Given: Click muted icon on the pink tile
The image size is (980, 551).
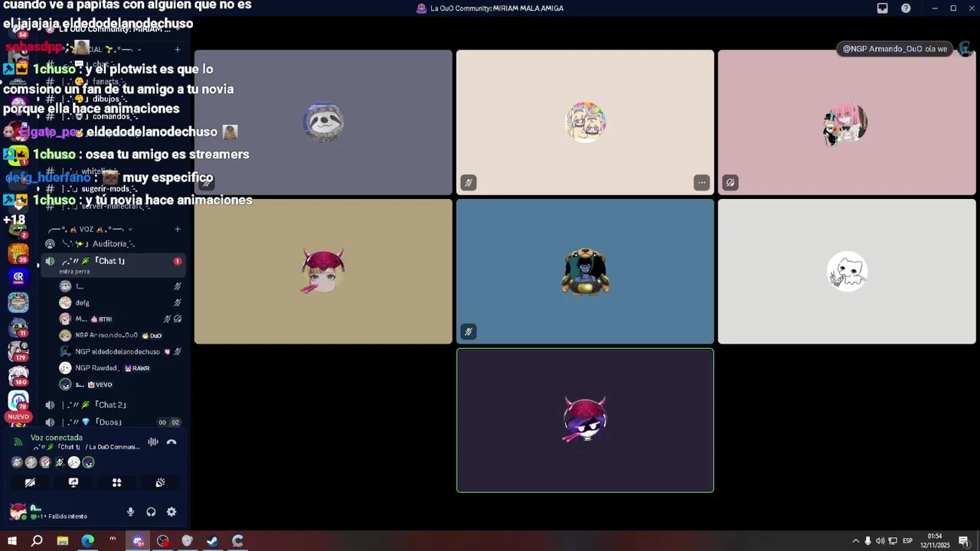Looking at the screenshot, I should [730, 182].
